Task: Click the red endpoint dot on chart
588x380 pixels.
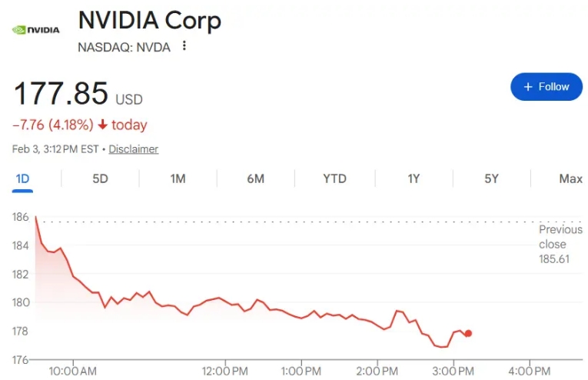Action: click(x=468, y=333)
